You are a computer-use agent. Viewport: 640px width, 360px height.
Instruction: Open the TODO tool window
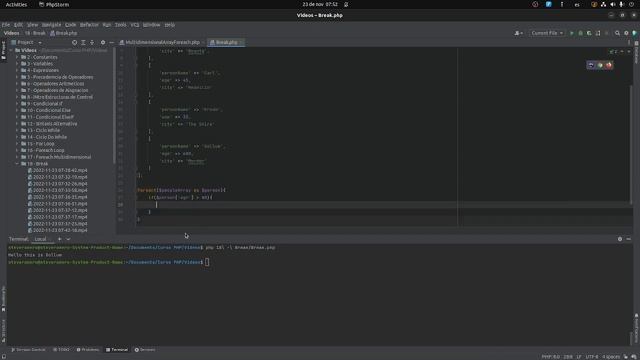tap(62, 350)
